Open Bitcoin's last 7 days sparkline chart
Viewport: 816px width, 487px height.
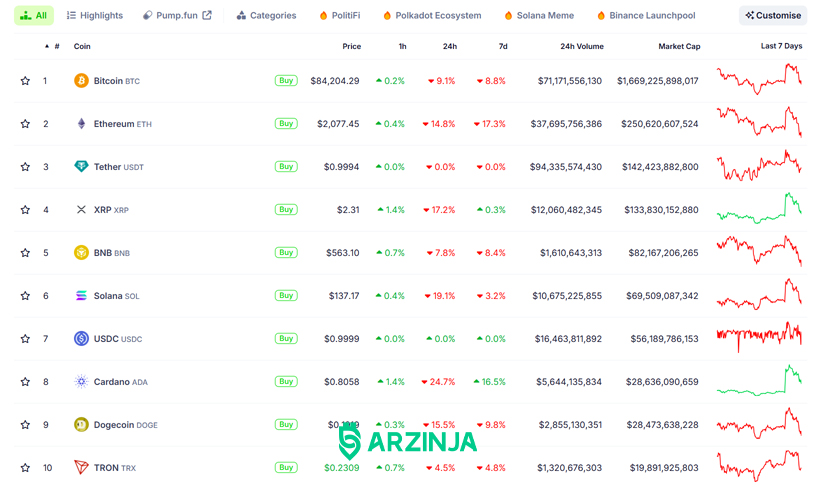(x=759, y=79)
